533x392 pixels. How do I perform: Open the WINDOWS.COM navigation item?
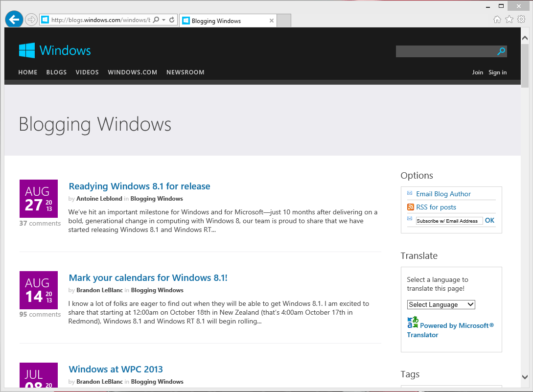133,72
